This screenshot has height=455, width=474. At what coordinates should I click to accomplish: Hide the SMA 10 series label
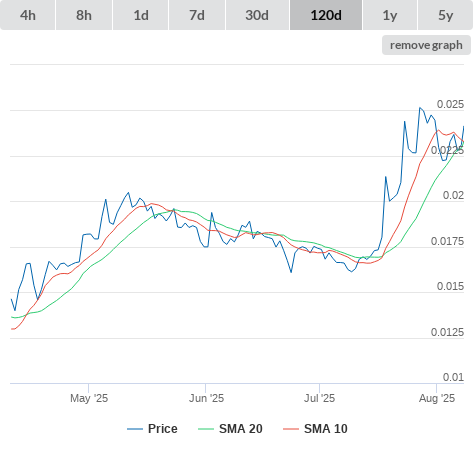point(326,429)
